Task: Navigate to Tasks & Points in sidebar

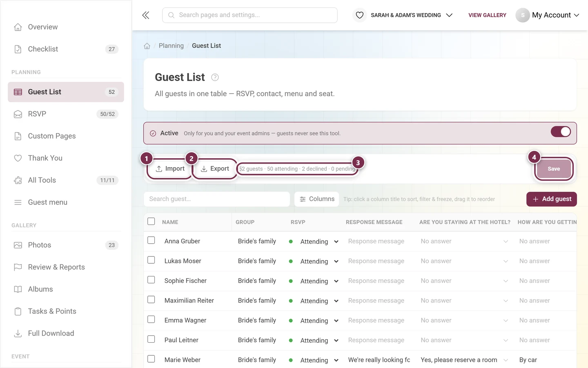Action: click(66, 312)
